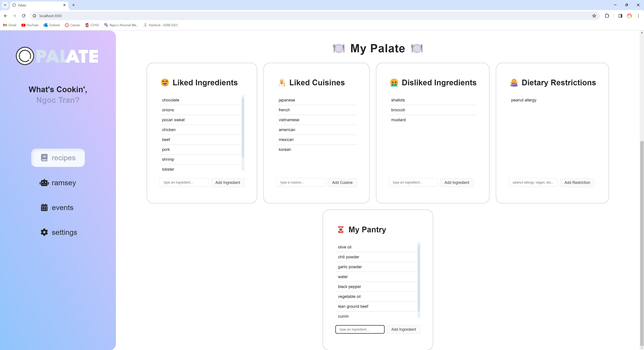Click the Liked Ingredients list scrollbar
The height and width of the screenshot is (350, 644).
(243, 127)
